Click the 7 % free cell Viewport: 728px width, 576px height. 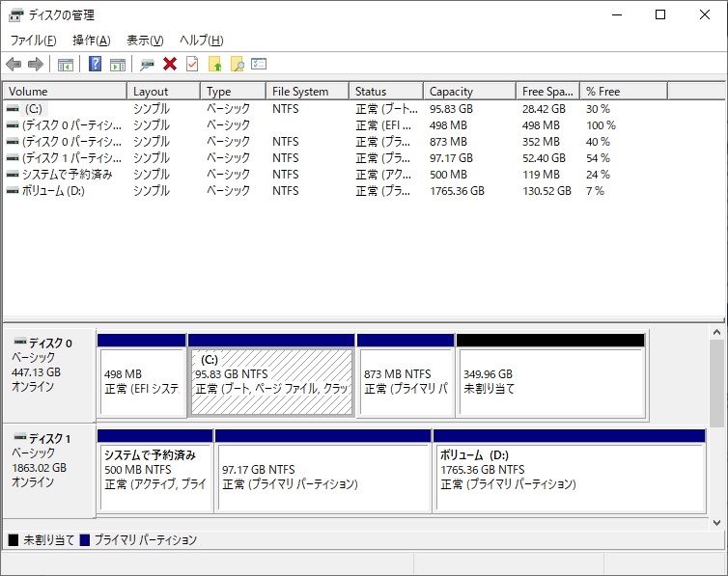tap(595, 191)
